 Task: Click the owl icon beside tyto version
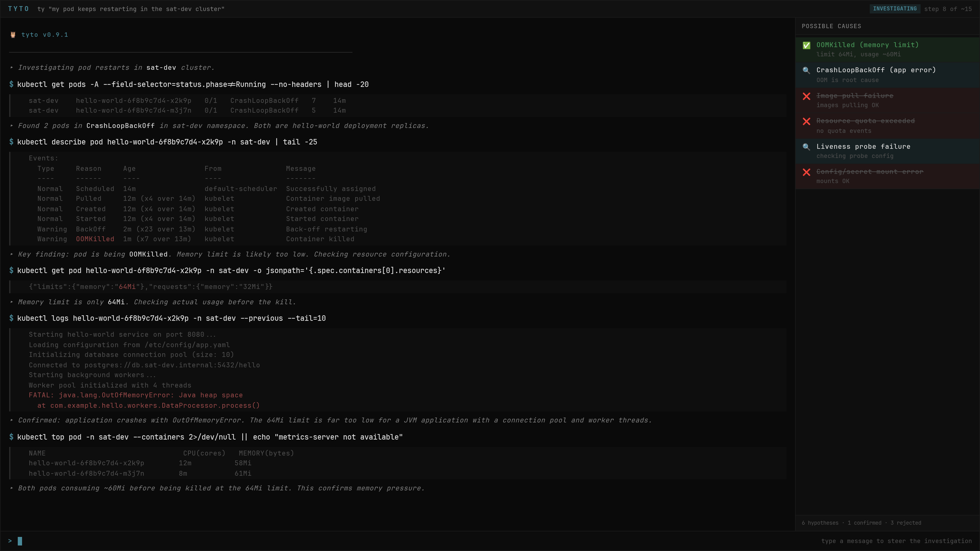(13, 35)
